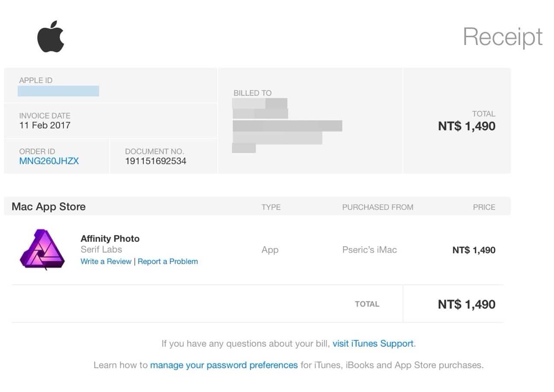Click the Serif Labs developer name
The height and width of the screenshot is (392, 554).
coord(101,250)
